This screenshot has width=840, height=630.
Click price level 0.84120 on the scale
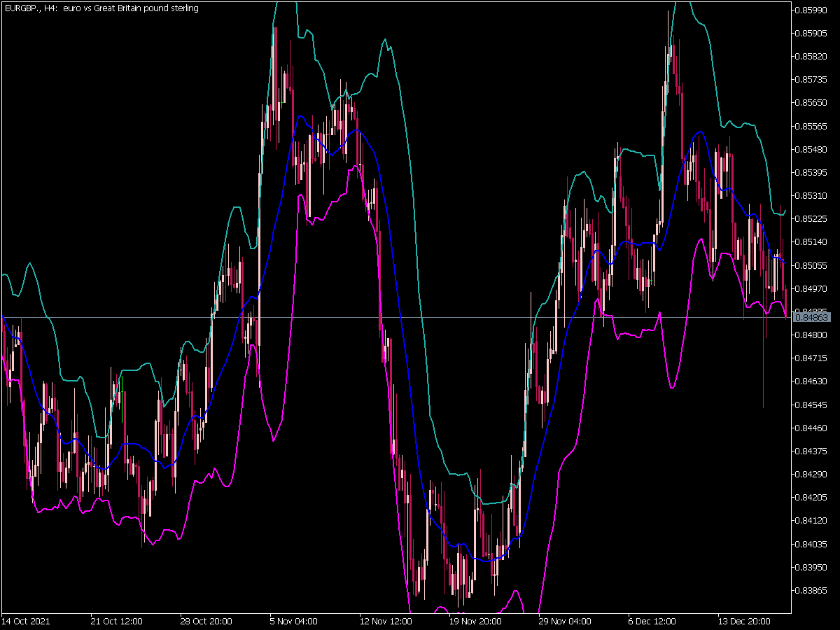[812, 521]
